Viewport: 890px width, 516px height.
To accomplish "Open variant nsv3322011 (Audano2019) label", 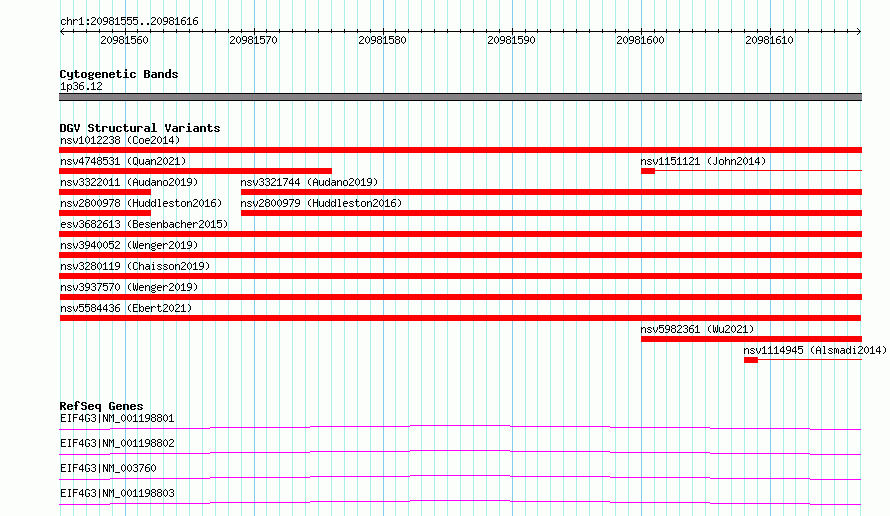I will (129, 182).
